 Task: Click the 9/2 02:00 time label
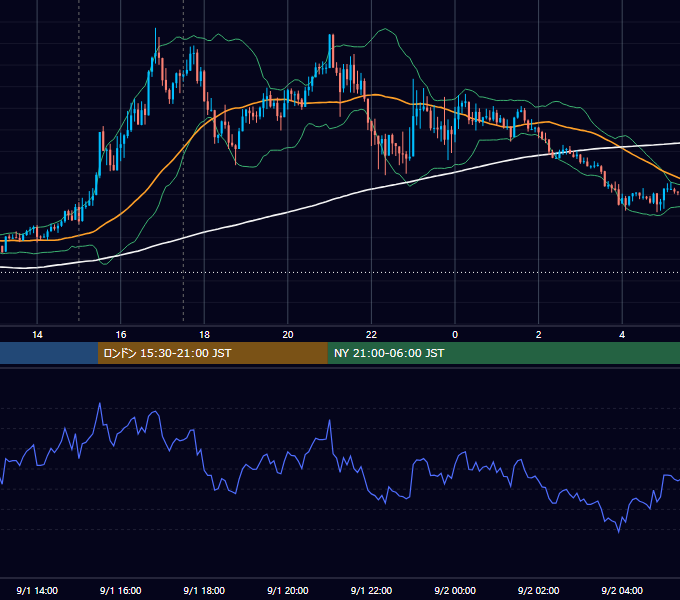pyautogui.click(x=539, y=590)
